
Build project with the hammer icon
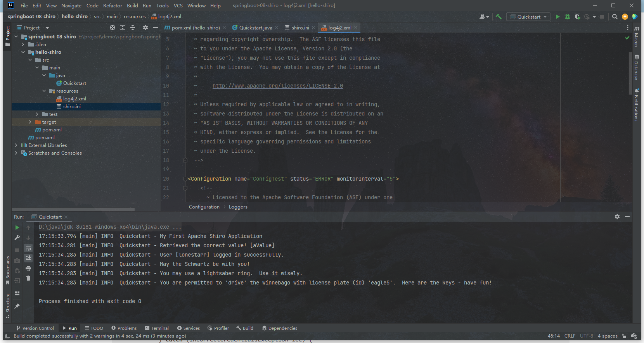click(x=499, y=17)
